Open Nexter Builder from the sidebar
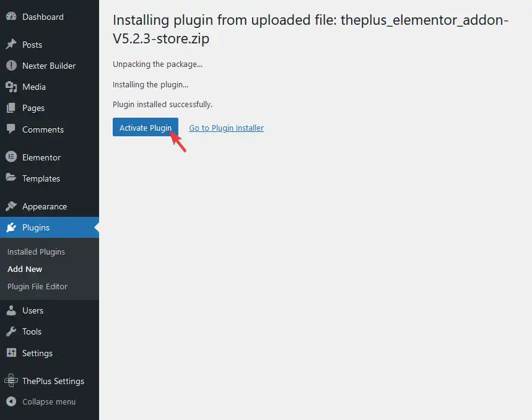This screenshot has width=532, height=420. [x=12, y=66]
